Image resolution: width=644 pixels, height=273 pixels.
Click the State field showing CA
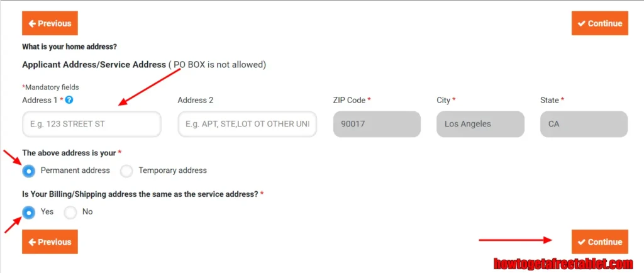[x=584, y=123]
